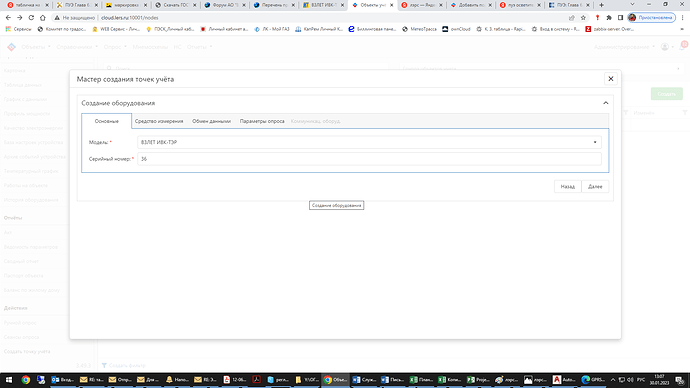690x388 pixels.
Task: Click the Серийный номер input field
Action: [369, 159]
